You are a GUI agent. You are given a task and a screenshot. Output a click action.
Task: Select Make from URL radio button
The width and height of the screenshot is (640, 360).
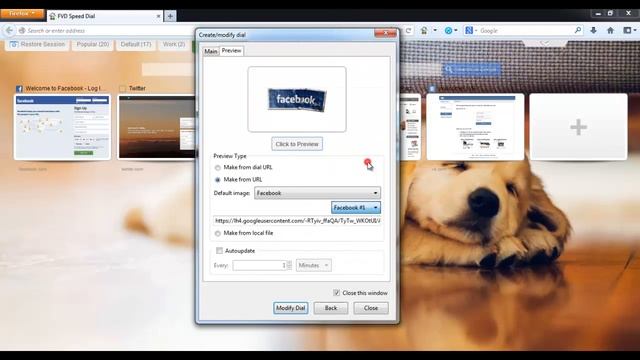[218, 180]
